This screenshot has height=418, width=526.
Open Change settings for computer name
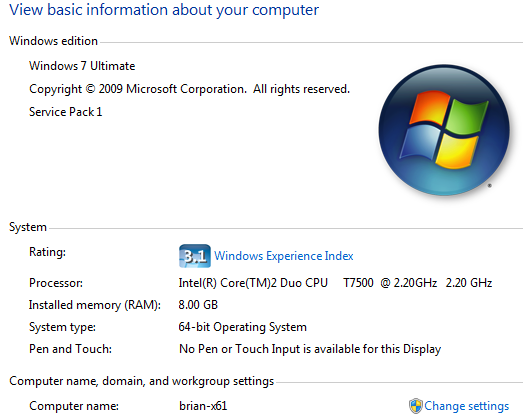[466, 406]
